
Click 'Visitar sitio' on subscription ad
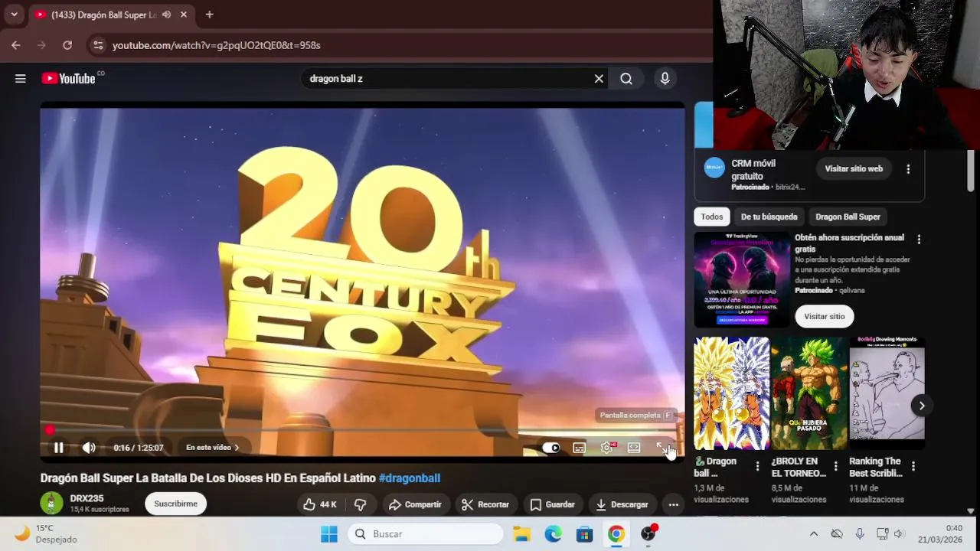pyautogui.click(x=825, y=316)
